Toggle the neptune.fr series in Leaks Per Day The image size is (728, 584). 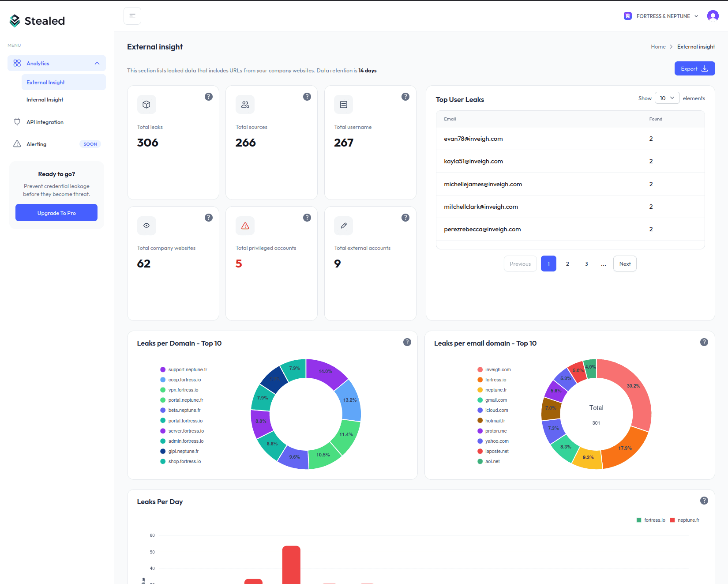click(x=685, y=520)
